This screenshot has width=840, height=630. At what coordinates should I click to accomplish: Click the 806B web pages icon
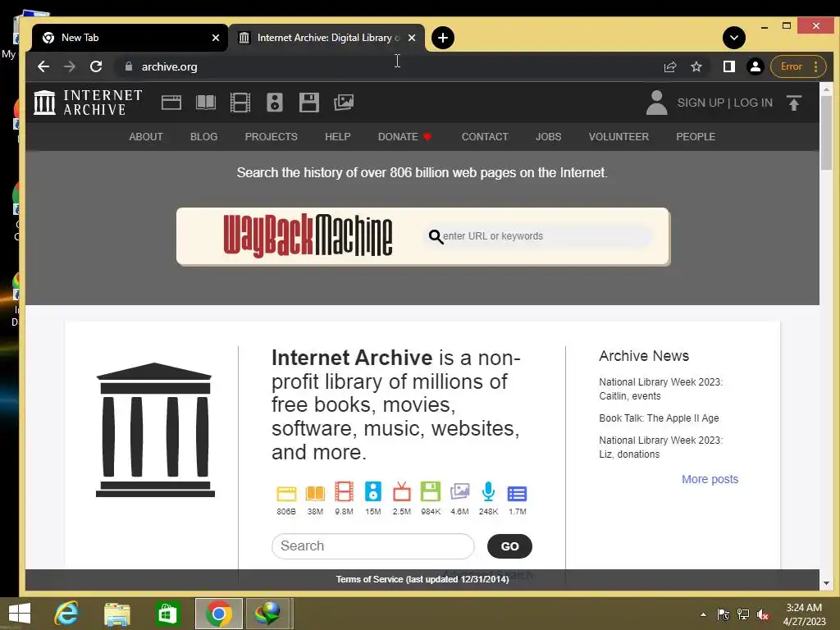[286, 494]
